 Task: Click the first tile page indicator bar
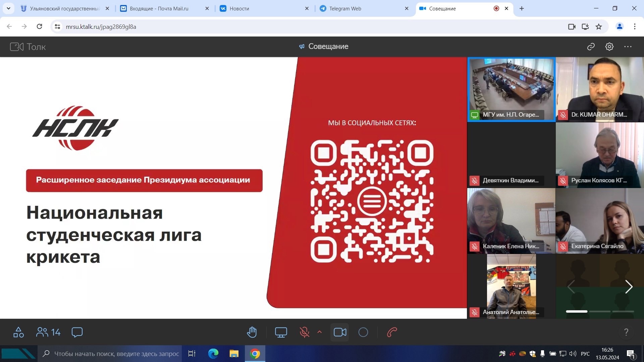pos(577,311)
